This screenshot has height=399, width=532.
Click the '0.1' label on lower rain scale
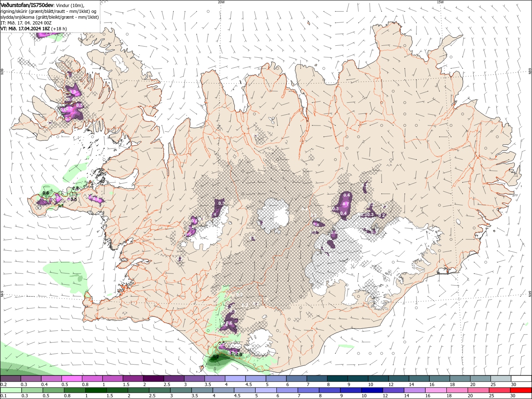click(x=3, y=396)
